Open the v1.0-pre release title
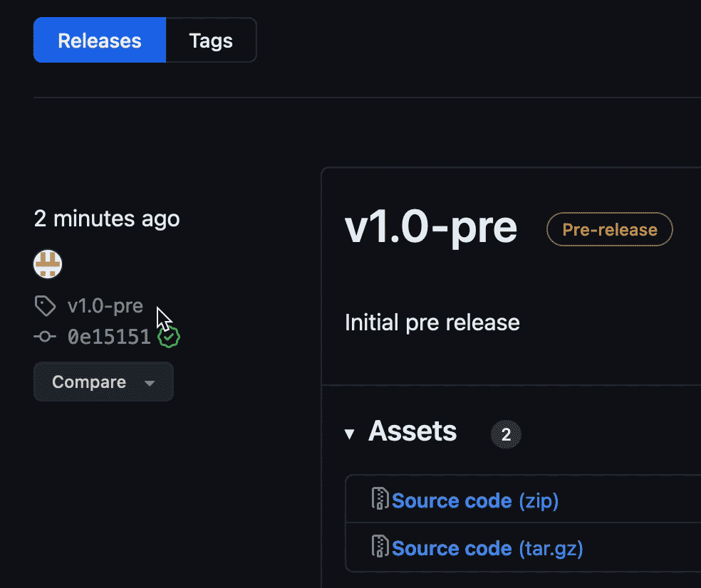 [430, 227]
